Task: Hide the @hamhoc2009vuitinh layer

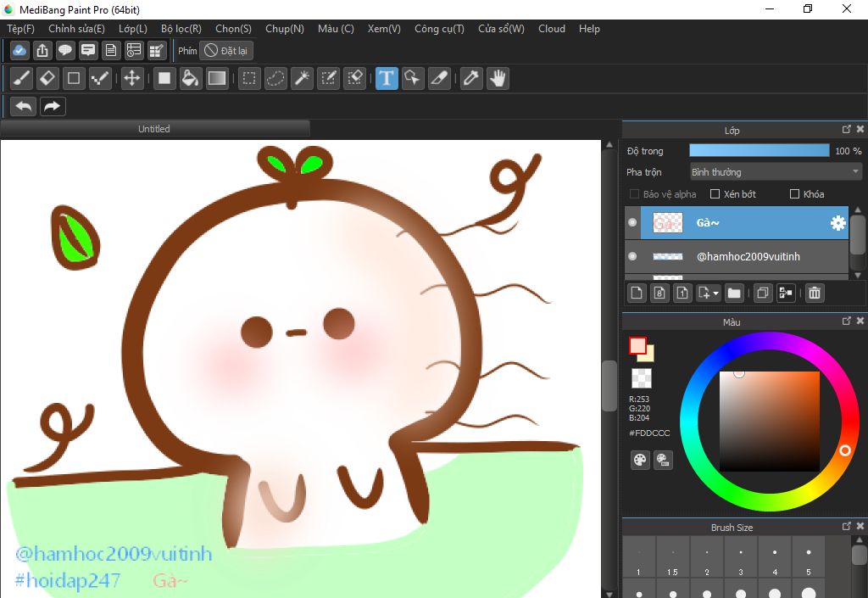Action: tap(632, 256)
